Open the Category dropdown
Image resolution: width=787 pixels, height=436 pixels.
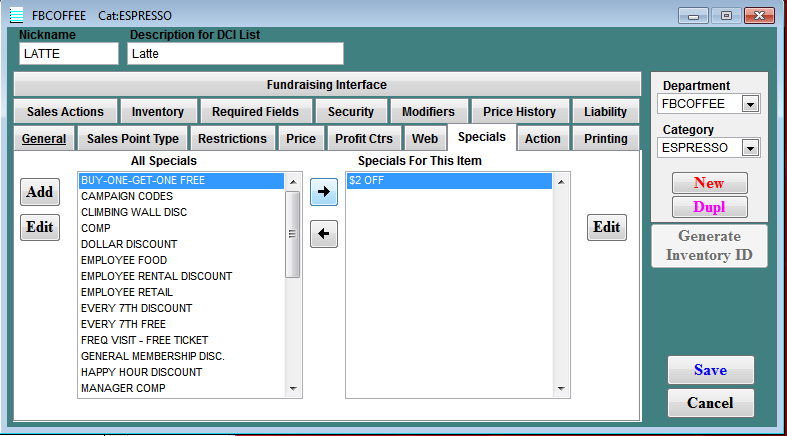pyautogui.click(x=750, y=149)
